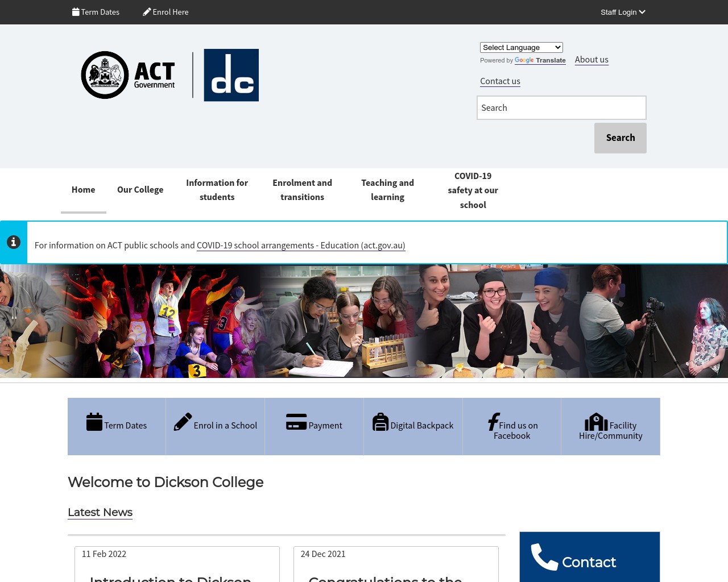
Task: Click into the Search text field
Action: pos(561,108)
